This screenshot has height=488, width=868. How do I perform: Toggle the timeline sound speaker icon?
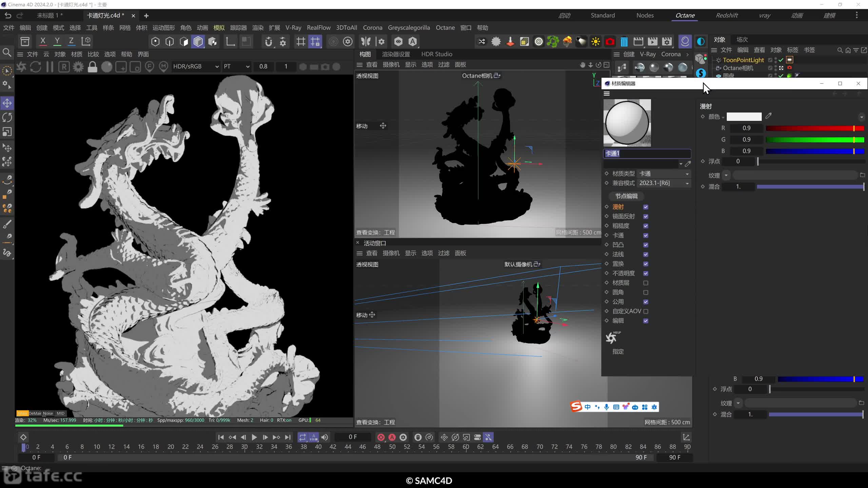[x=324, y=437]
